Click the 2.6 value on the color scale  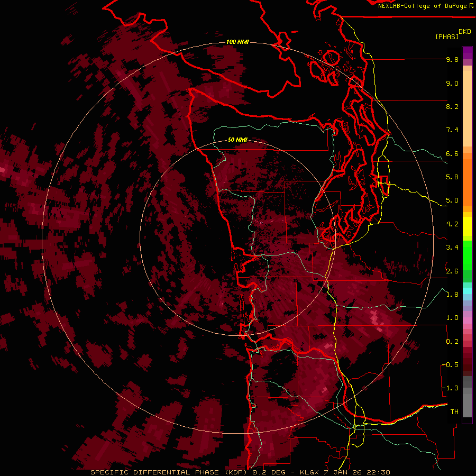click(452, 271)
